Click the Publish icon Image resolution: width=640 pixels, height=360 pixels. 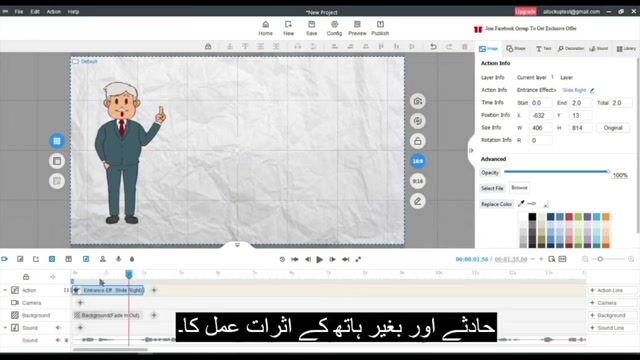[x=380, y=24]
